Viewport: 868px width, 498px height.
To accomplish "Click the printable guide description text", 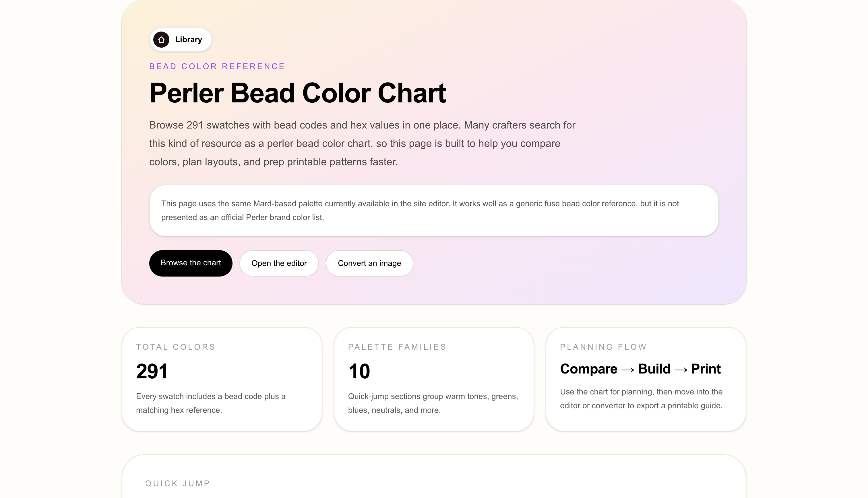I will [x=641, y=398].
